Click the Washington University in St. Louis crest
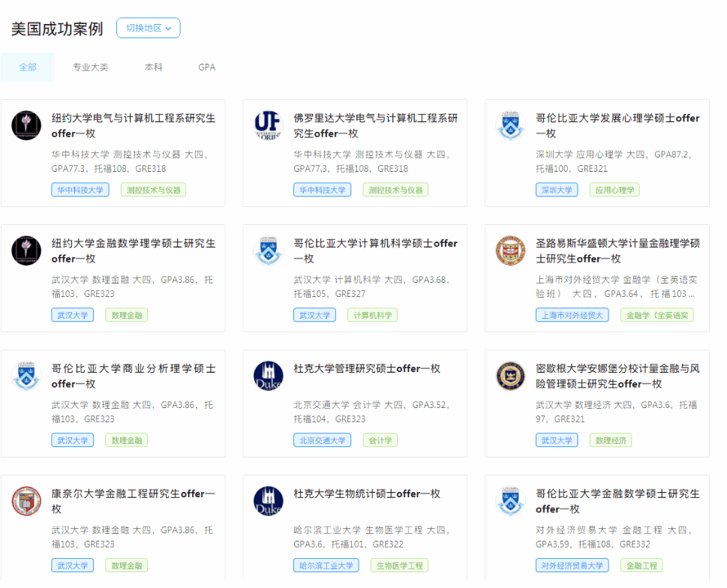 (511, 250)
